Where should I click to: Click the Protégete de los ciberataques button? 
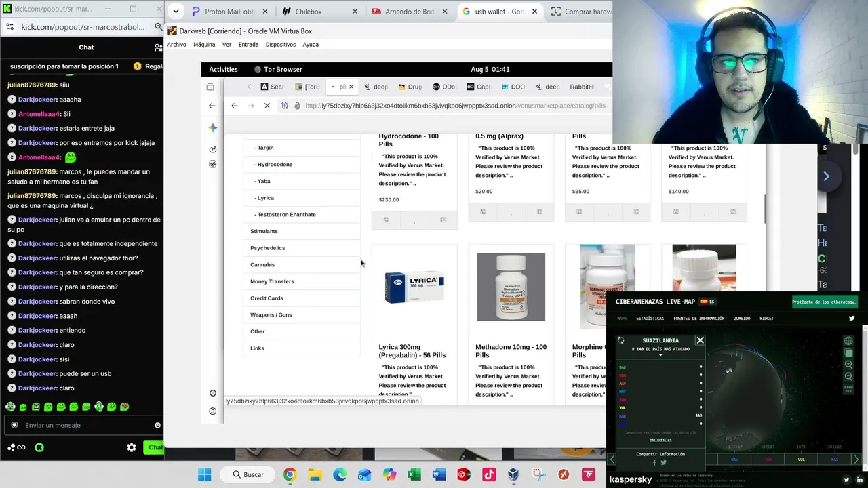(x=825, y=302)
